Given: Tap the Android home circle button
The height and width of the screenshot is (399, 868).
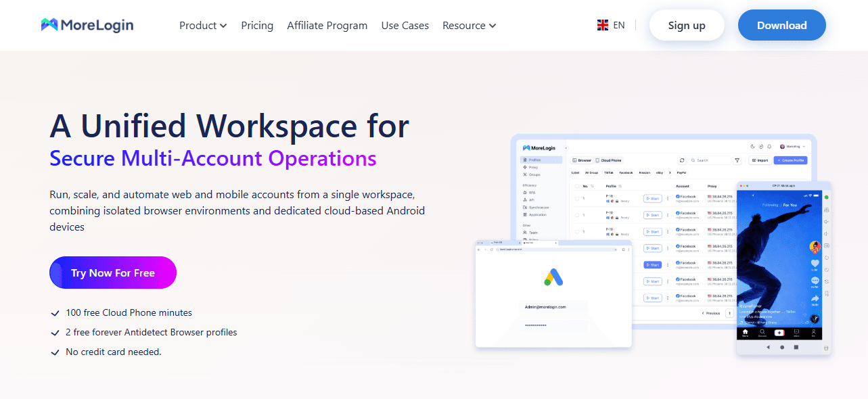Looking at the screenshot, I should 782,347.
